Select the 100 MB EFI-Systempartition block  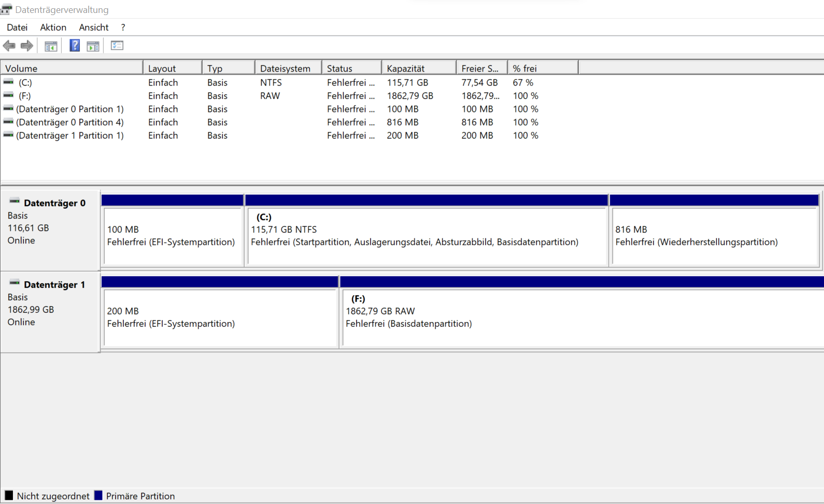pyautogui.click(x=173, y=236)
